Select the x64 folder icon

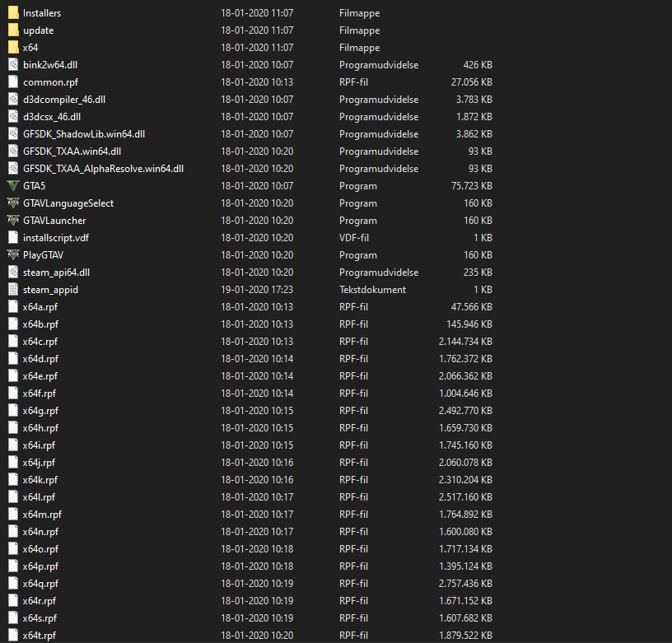[13, 48]
